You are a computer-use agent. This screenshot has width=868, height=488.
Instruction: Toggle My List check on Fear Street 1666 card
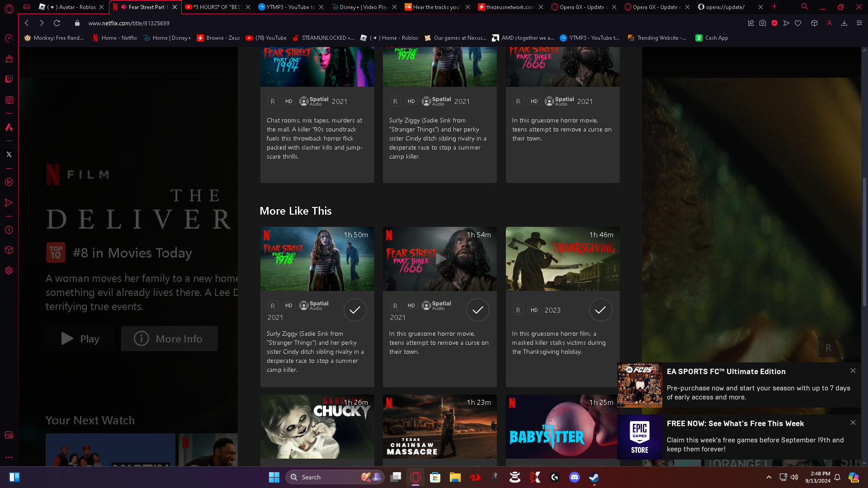tap(478, 310)
